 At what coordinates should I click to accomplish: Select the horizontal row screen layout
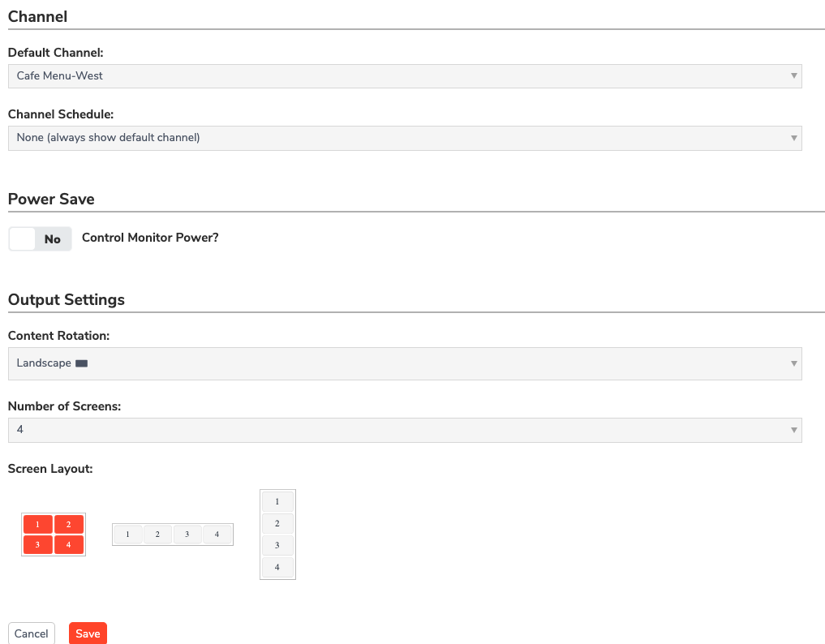(x=173, y=535)
